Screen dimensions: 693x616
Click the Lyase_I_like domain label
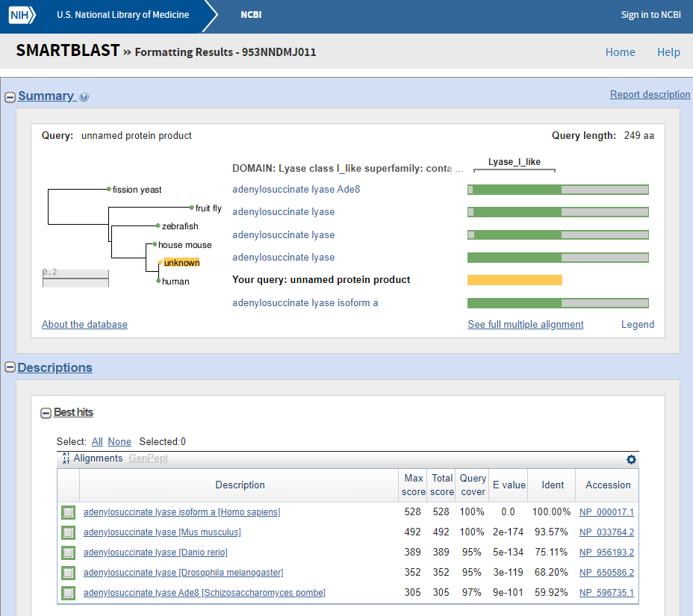click(514, 162)
